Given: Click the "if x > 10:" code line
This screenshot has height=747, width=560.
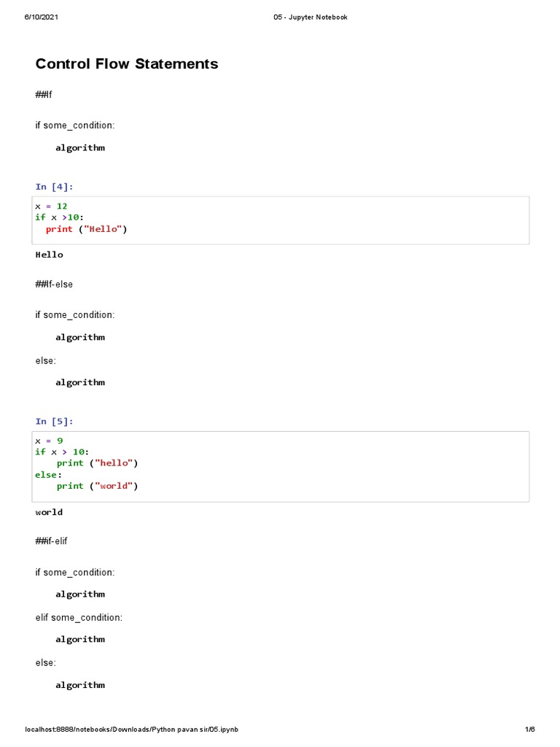Looking at the screenshot, I should (x=62, y=452).
